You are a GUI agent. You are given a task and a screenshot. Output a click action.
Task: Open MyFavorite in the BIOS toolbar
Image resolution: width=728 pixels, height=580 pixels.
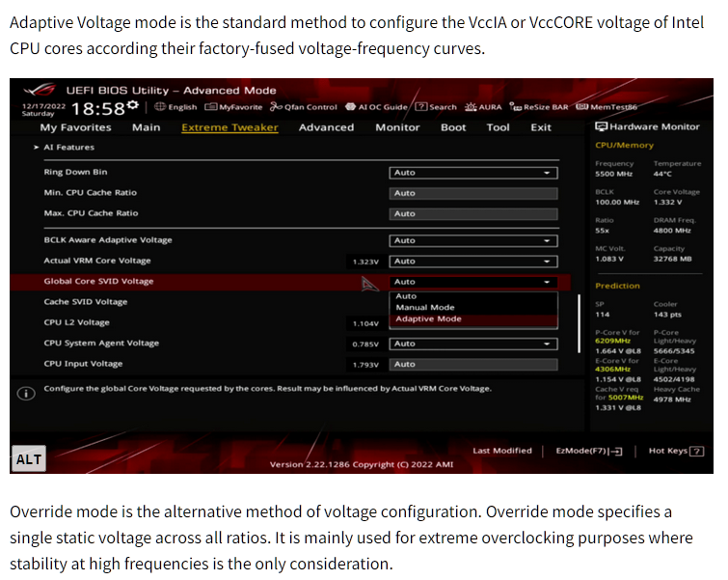233,107
